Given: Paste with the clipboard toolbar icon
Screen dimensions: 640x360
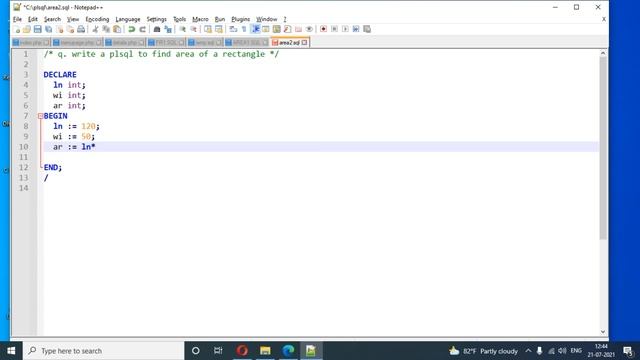Looking at the screenshot, I should [x=117, y=29].
